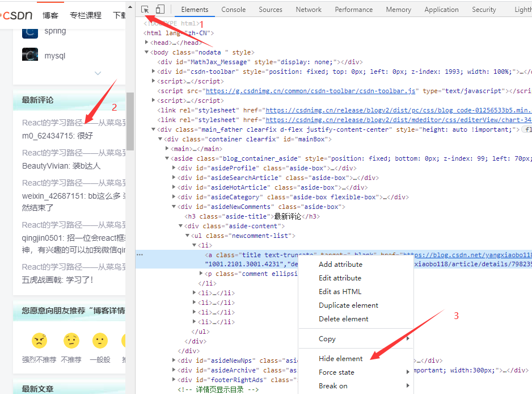Collapse the main_father div node

coord(153,129)
